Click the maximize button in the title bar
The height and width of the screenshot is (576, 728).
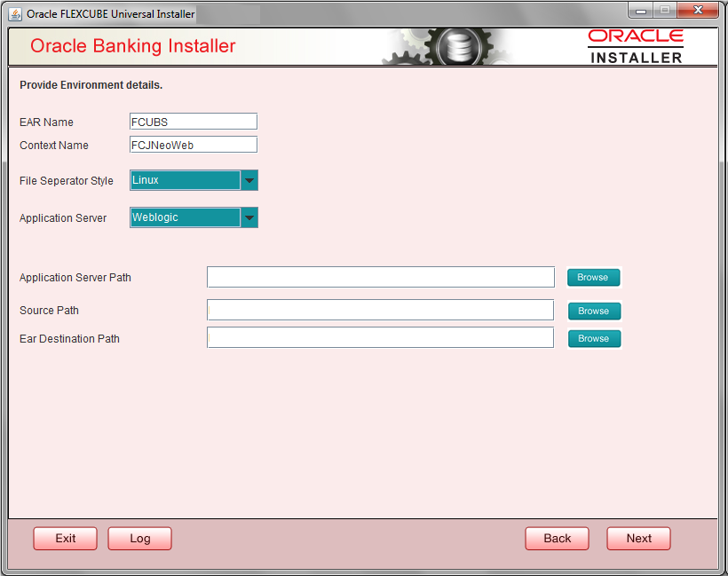[x=665, y=11]
